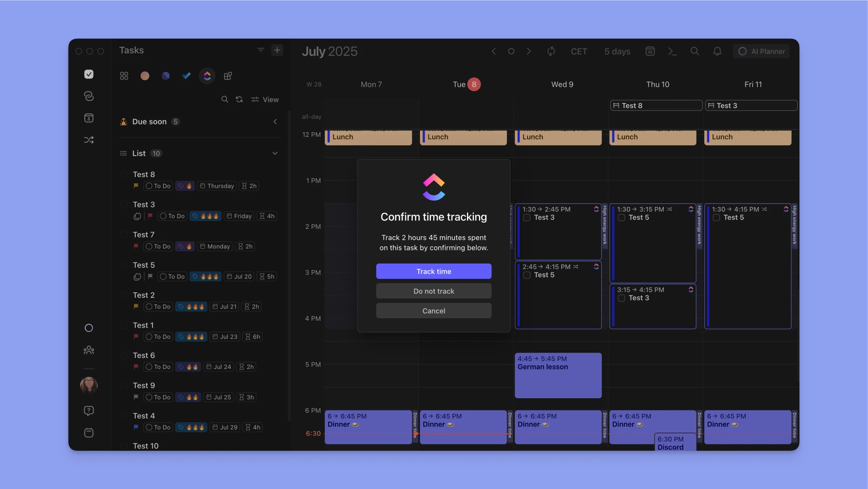Open the scheduling links sidebar icon

(x=89, y=96)
